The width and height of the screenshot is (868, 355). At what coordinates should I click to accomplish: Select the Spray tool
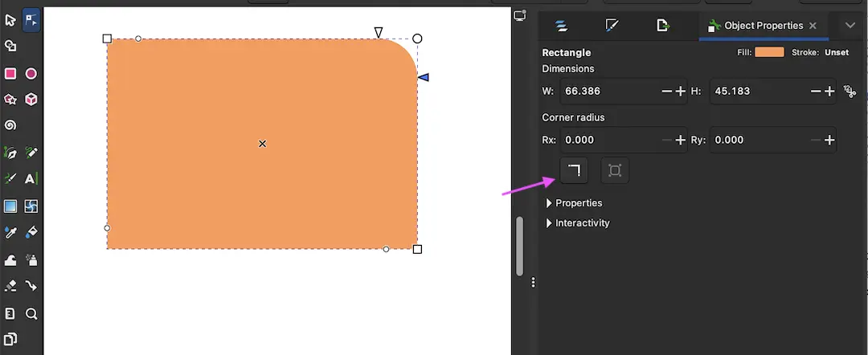[x=31, y=259]
